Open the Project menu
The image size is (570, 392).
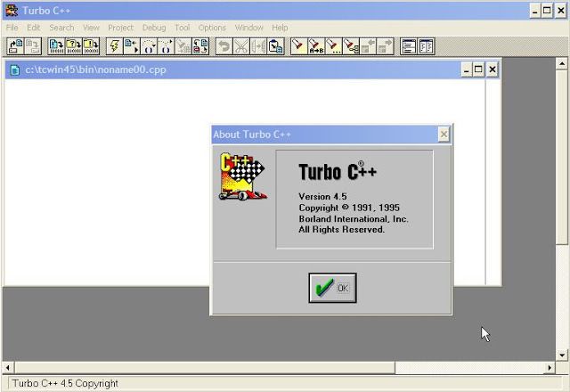(x=121, y=28)
